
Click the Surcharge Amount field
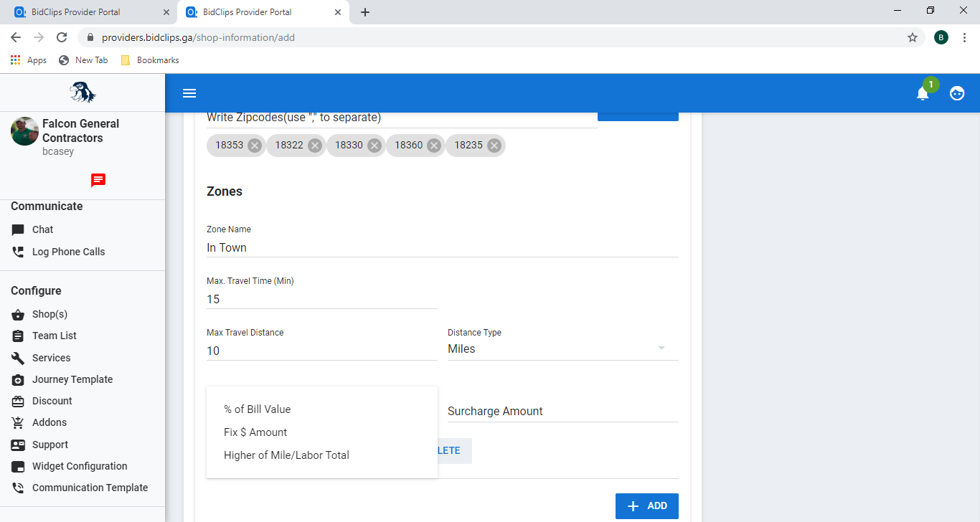562,412
